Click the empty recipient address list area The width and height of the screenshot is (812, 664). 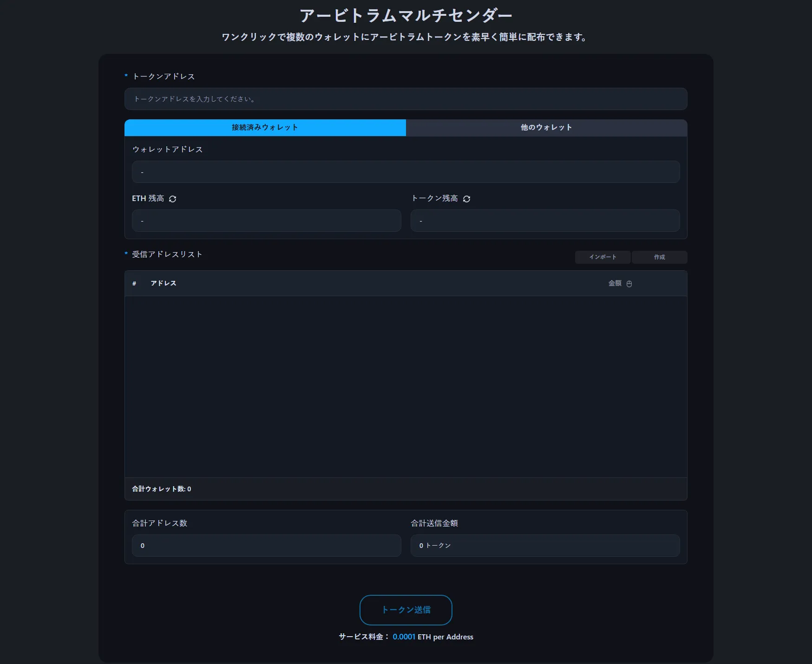click(406, 386)
